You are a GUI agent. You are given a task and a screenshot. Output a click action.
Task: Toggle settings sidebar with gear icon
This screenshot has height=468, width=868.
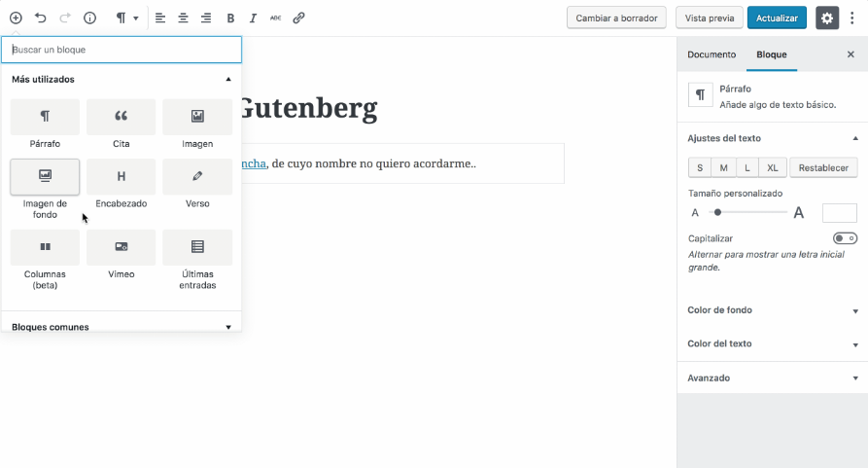827,18
